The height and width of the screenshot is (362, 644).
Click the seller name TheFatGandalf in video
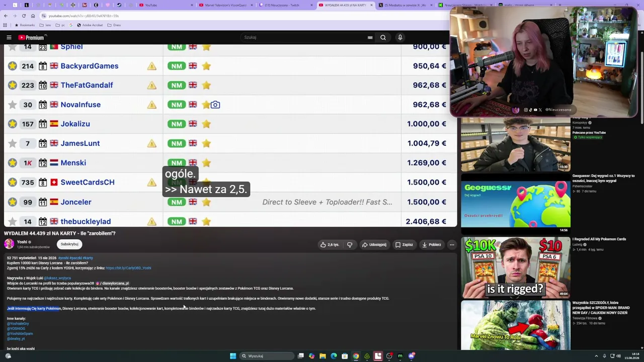(x=87, y=85)
